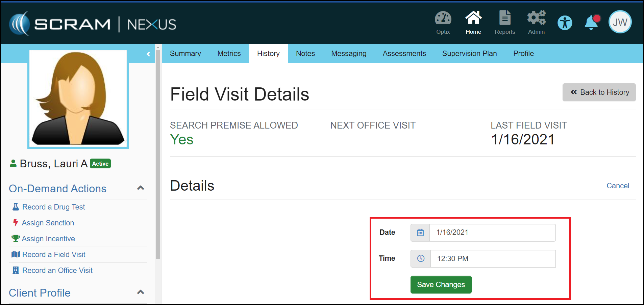644x305 pixels.
Task: Open Admin gears icon
Action: pyautogui.click(x=536, y=19)
